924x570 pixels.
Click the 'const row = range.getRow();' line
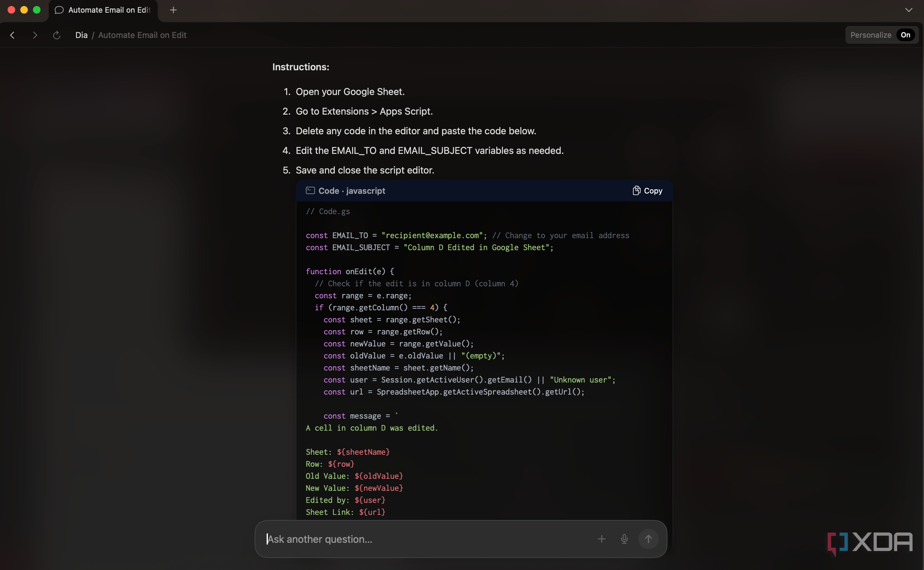pos(383,332)
